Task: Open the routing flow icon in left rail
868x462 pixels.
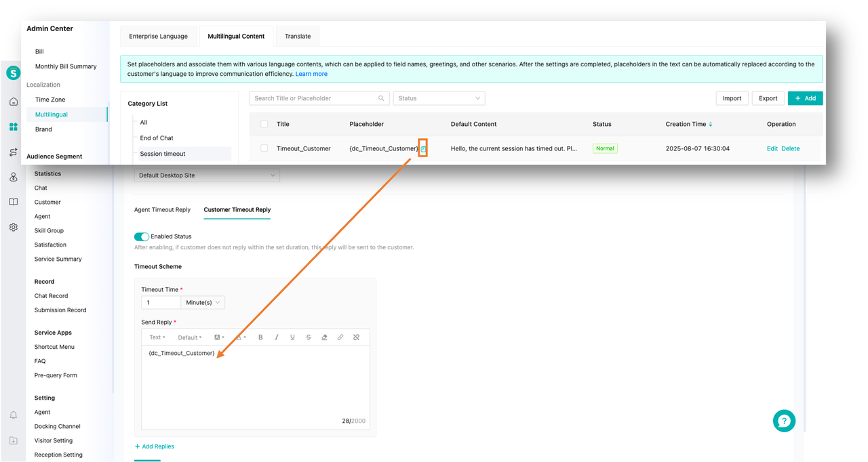Action: [x=14, y=152]
